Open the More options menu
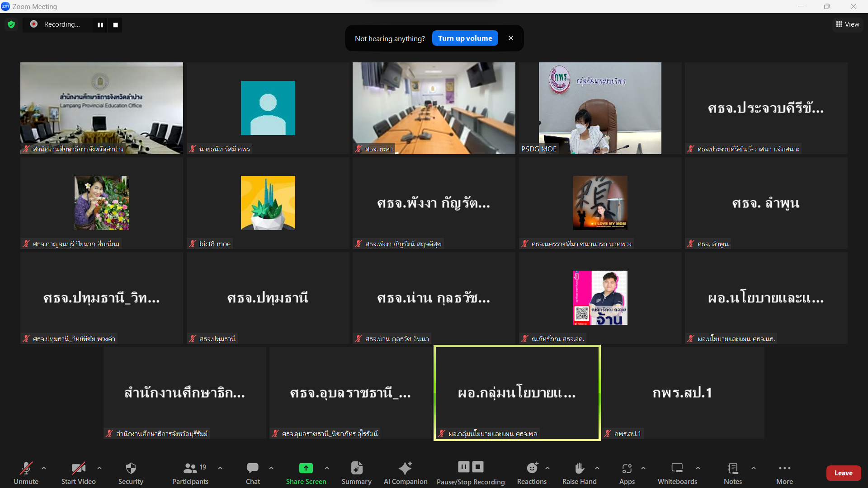868x488 pixels. coord(785,468)
